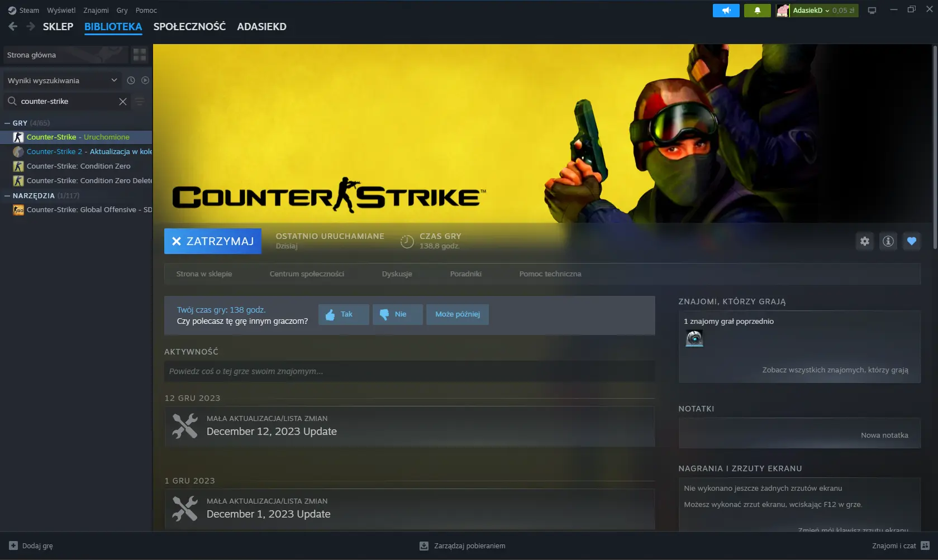Choose Może później button
This screenshot has height=560, width=938.
click(x=458, y=314)
